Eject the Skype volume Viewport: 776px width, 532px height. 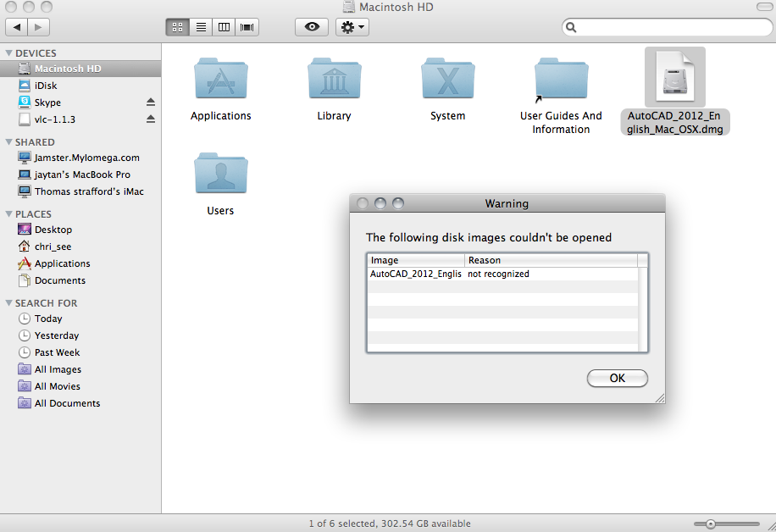coord(151,103)
